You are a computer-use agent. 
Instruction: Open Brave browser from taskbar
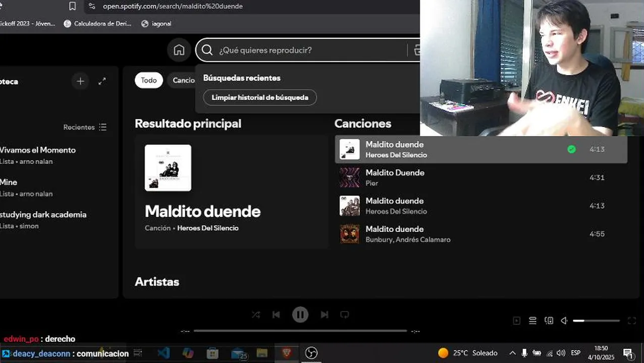tap(287, 353)
